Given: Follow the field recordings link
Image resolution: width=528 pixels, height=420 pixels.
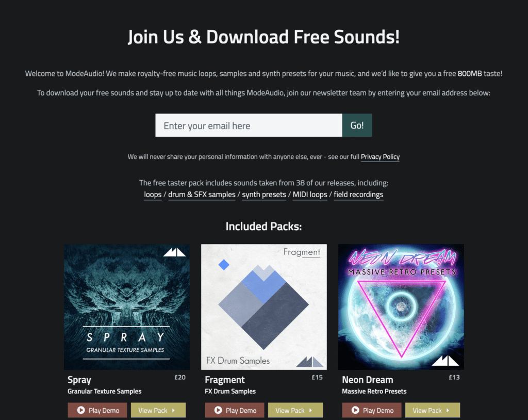Looking at the screenshot, I should pos(358,195).
